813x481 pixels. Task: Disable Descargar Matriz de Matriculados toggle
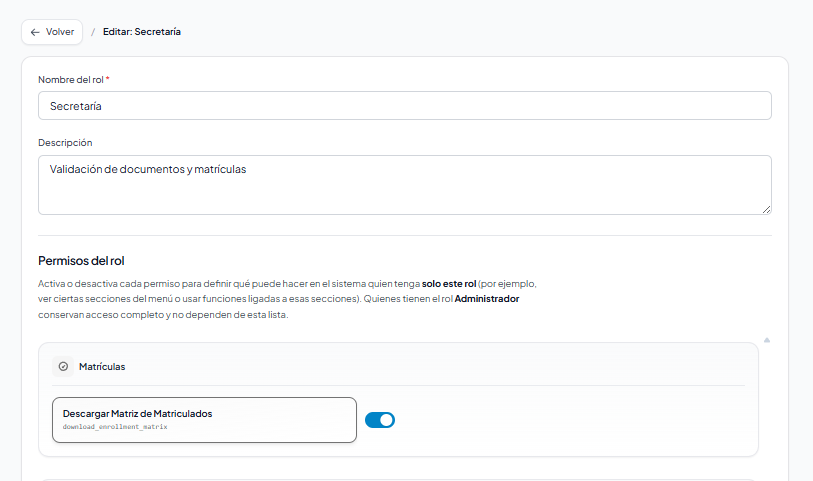tap(380, 420)
